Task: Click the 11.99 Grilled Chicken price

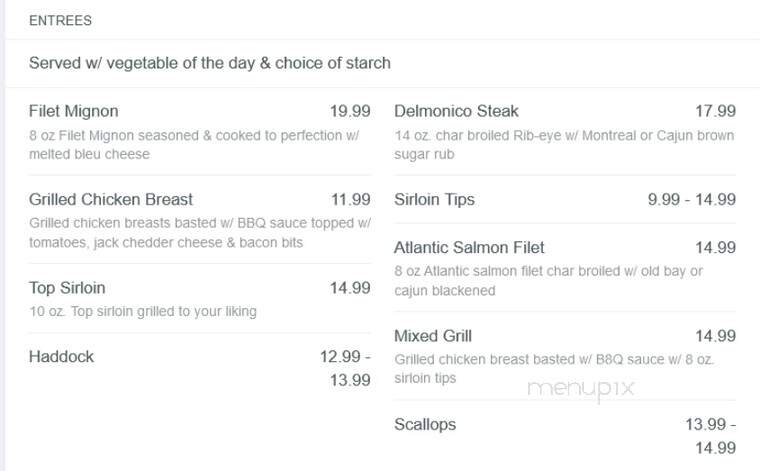Action: click(x=351, y=199)
